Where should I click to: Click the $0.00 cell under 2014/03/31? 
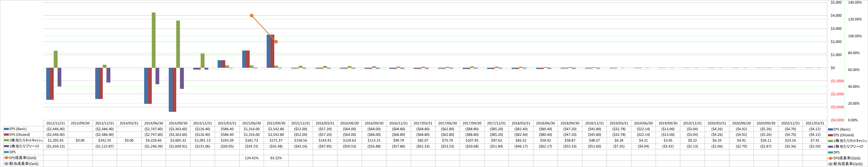coord(129,140)
